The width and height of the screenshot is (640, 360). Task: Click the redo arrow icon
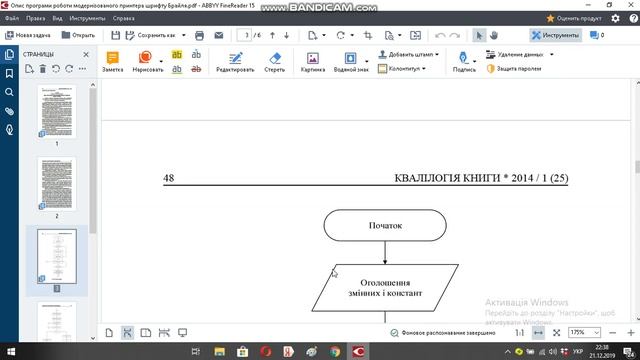[454, 36]
